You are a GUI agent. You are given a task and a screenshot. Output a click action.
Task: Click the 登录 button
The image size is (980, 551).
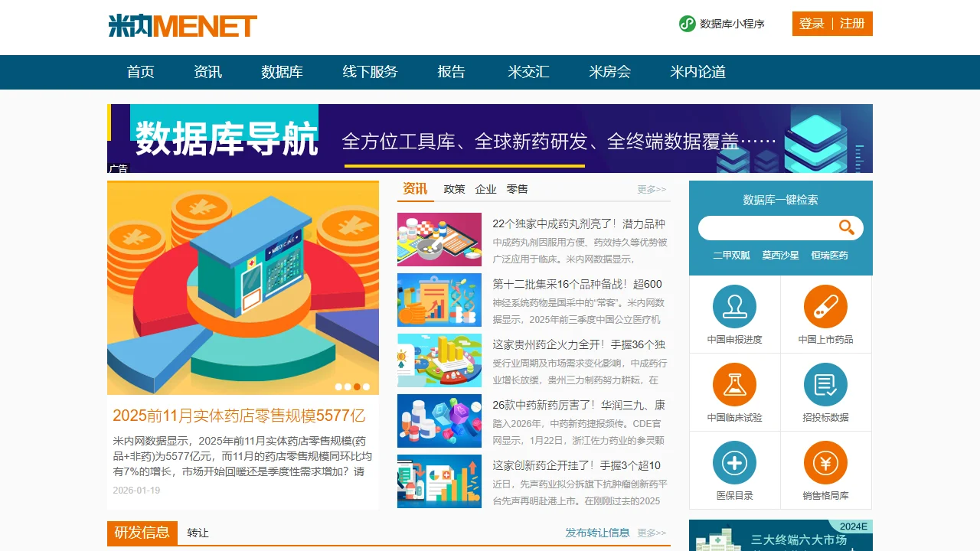click(x=812, y=24)
